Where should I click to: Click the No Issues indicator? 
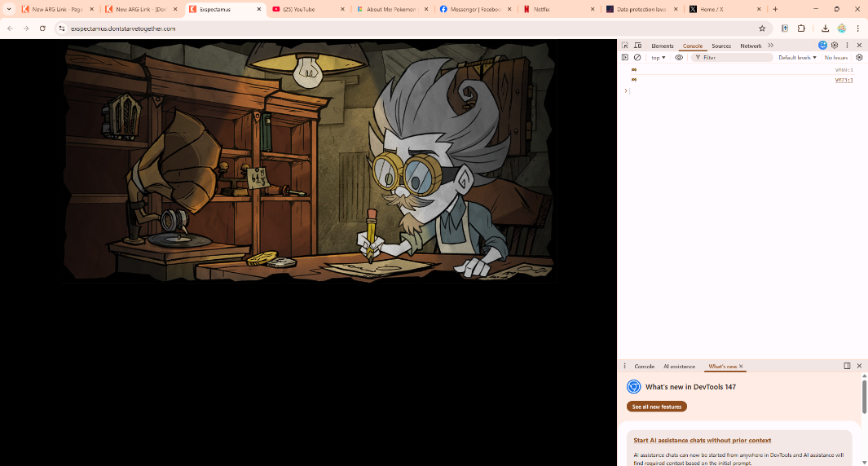(836, 58)
